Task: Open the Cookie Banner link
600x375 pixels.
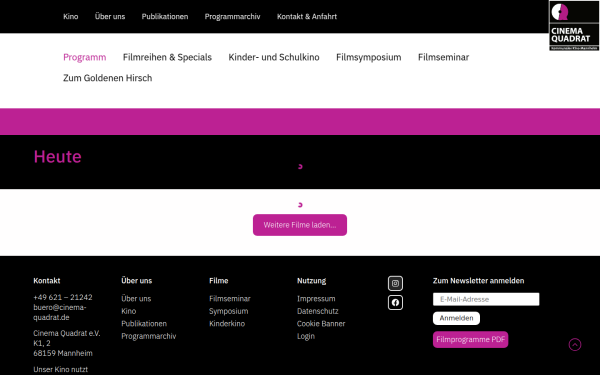Action: [x=321, y=324]
